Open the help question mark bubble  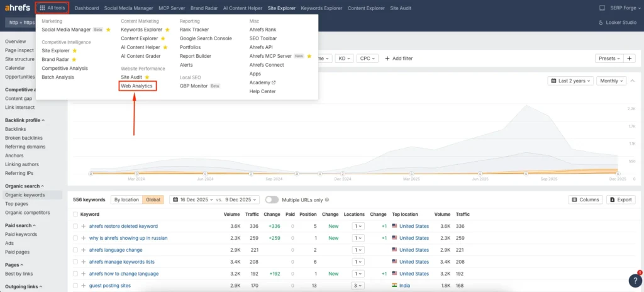coord(635,281)
